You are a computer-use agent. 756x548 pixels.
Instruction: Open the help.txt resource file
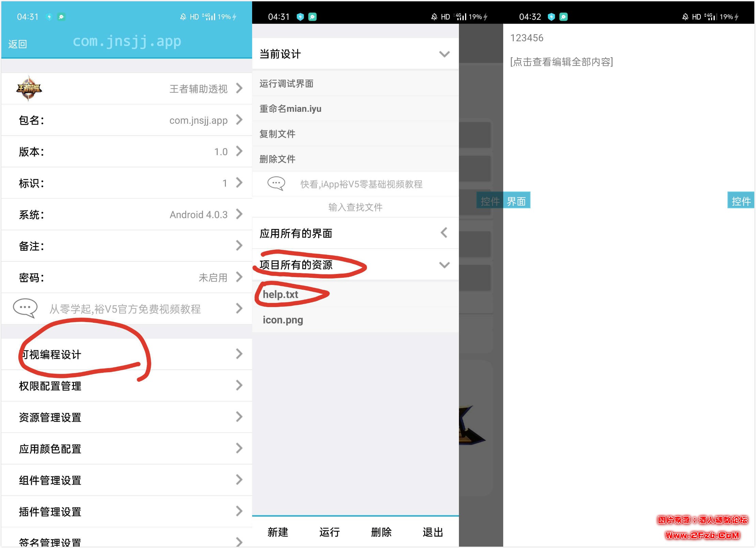[x=280, y=294]
